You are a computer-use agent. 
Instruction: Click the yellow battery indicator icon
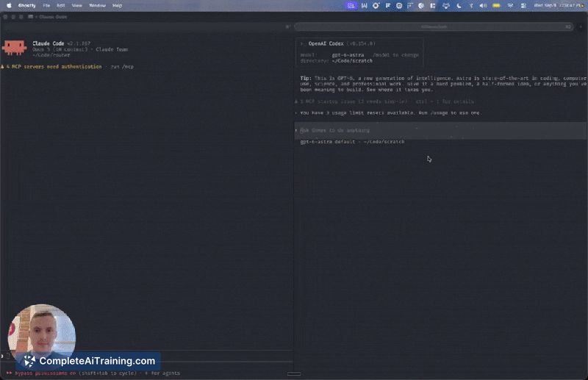pyautogui.click(x=497, y=6)
